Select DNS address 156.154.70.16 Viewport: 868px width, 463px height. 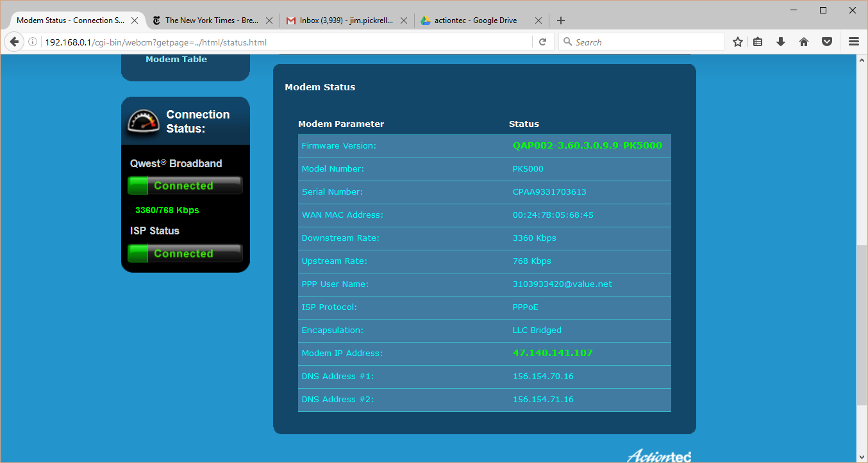[543, 377]
